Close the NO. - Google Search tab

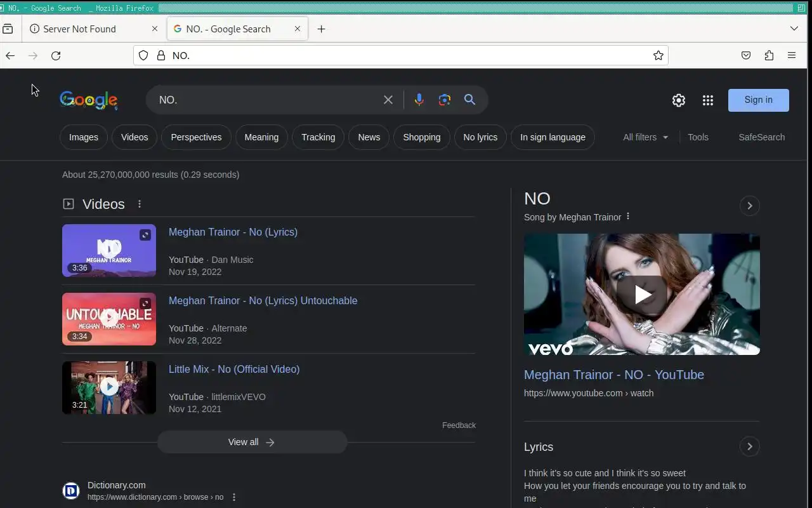click(298, 29)
